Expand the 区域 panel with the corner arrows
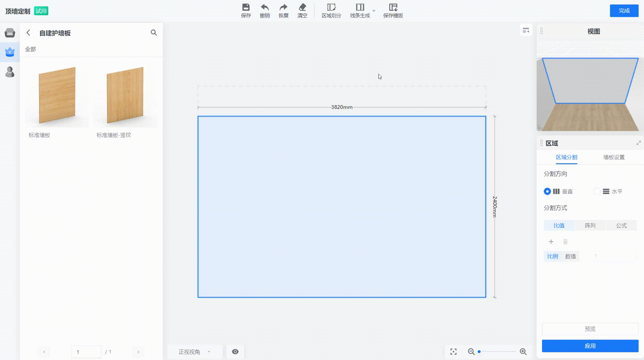This screenshot has height=360, width=644. click(x=639, y=143)
